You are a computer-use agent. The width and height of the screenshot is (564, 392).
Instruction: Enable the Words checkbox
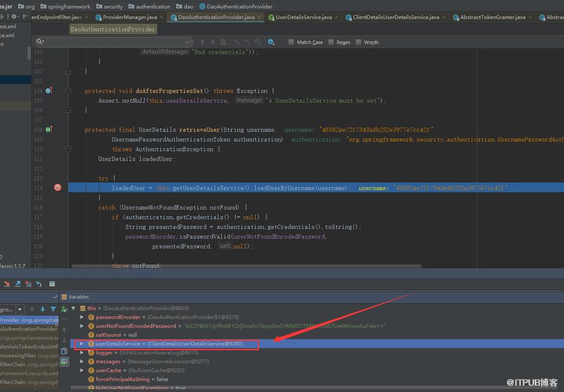[358, 42]
